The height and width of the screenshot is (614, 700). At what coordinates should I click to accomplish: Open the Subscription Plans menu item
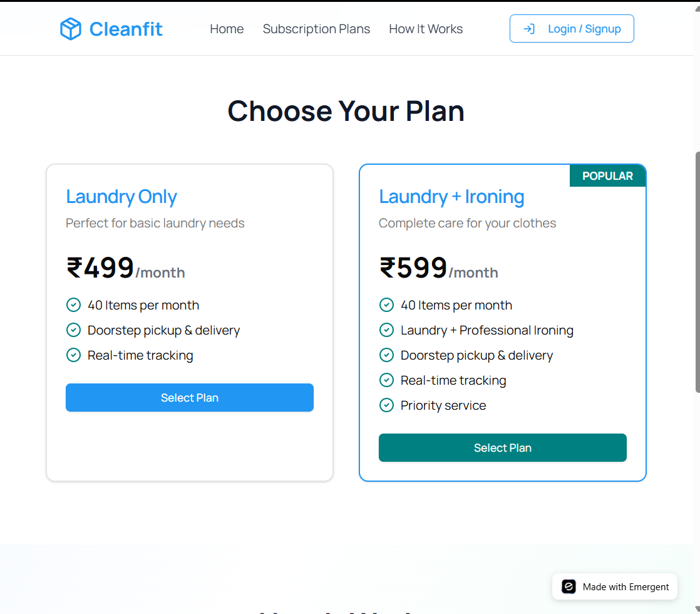click(316, 29)
